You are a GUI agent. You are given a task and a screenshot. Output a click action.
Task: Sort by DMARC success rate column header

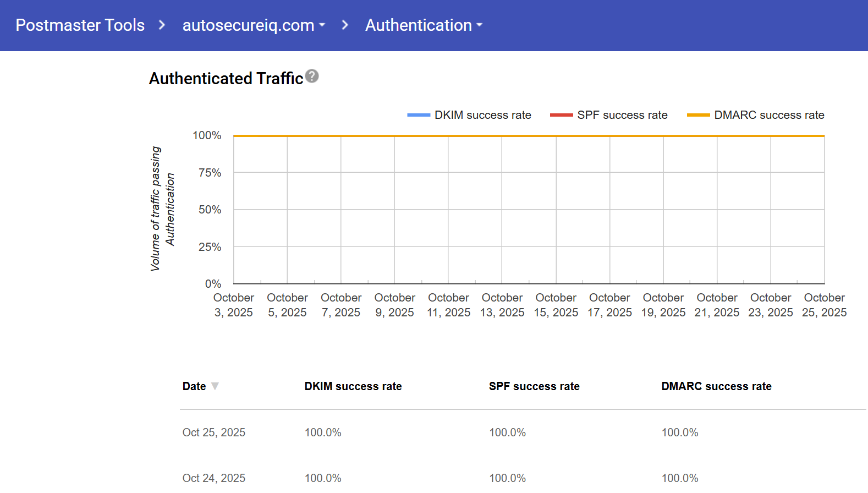pyautogui.click(x=716, y=386)
